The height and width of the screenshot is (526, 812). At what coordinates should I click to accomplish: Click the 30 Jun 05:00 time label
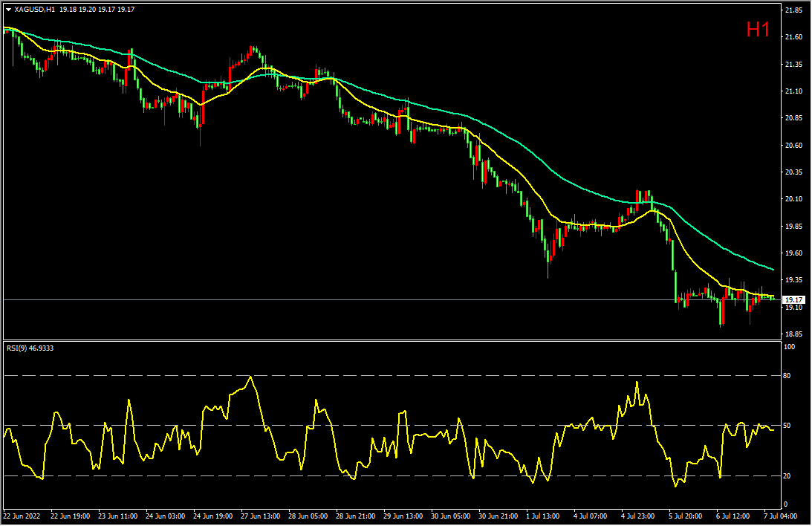click(x=450, y=516)
